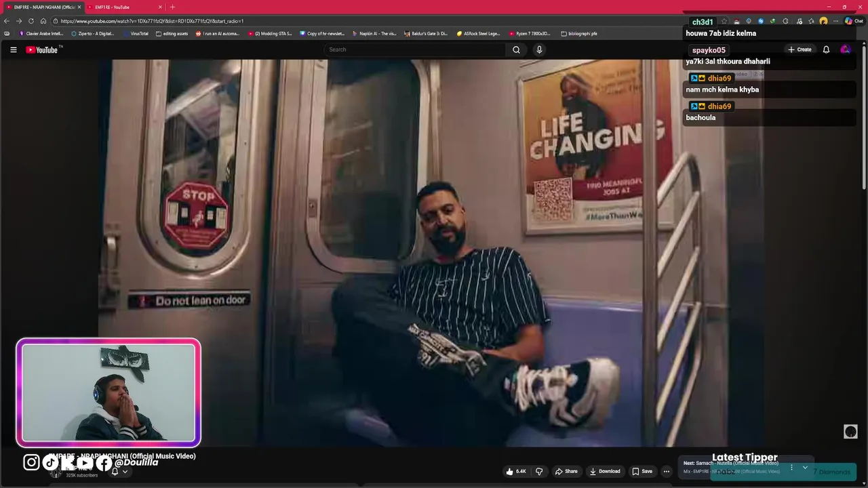Open the editing assets bookmark folder

click(172, 33)
